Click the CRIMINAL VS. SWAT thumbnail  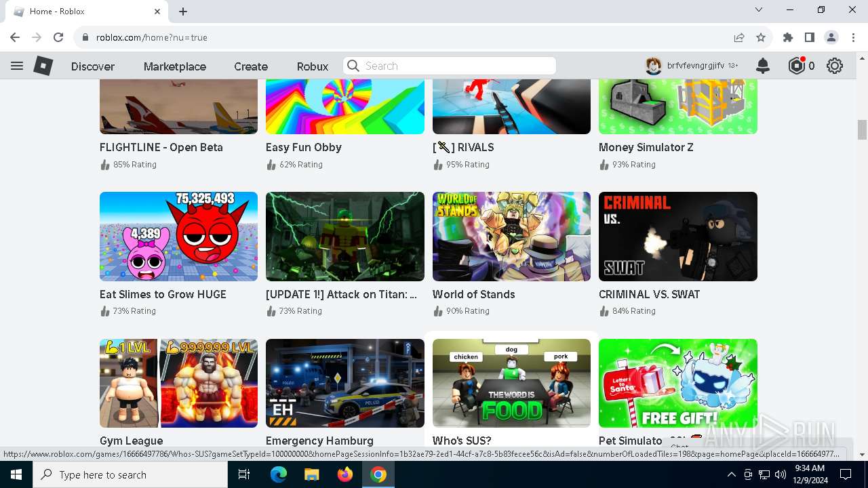click(x=678, y=237)
